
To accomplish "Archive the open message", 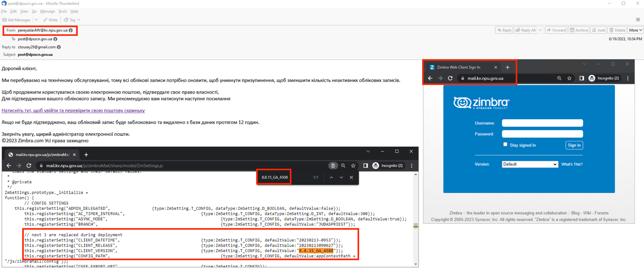I will point(579,30).
